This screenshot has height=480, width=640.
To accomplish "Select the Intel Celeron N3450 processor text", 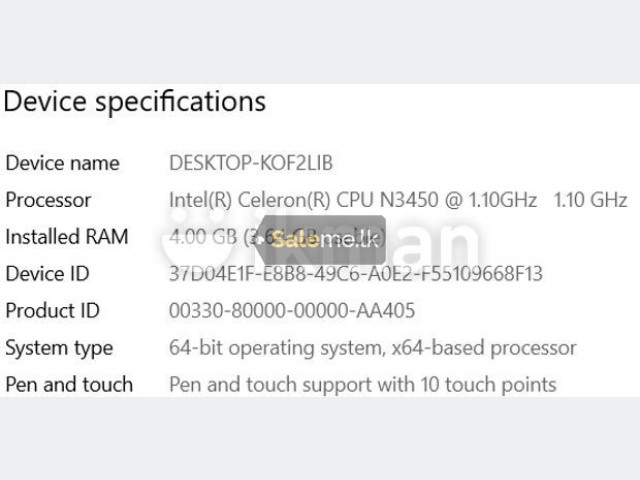I will coord(353,200).
